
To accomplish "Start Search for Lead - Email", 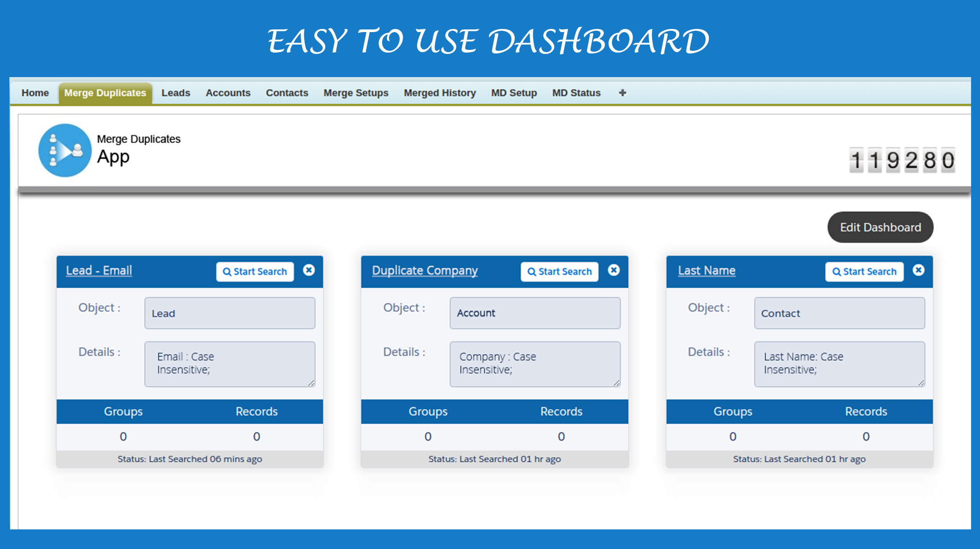I will tap(255, 271).
